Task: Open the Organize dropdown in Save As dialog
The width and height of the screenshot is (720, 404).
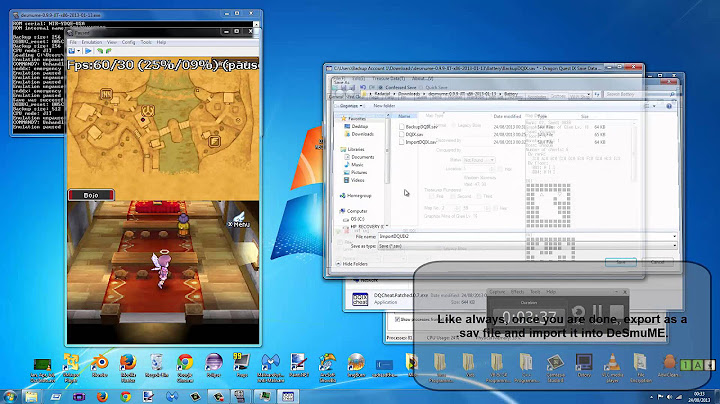Action: click(x=351, y=106)
